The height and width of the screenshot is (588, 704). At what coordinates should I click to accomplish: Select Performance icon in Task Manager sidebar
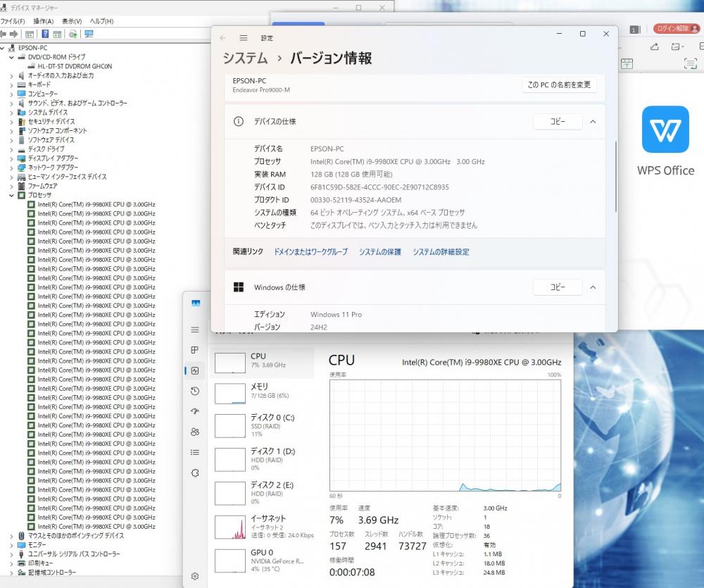[195, 370]
